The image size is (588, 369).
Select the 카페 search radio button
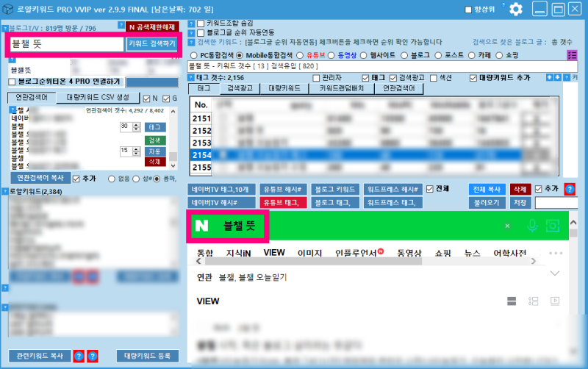(x=472, y=56)
